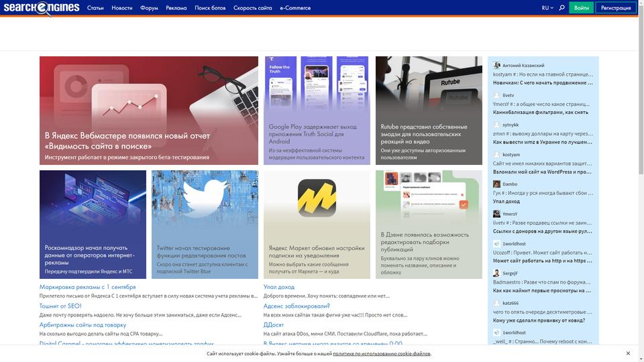
Task: Click katz666 user avatar
Action: pyautogui.click(x=496, y=303)
